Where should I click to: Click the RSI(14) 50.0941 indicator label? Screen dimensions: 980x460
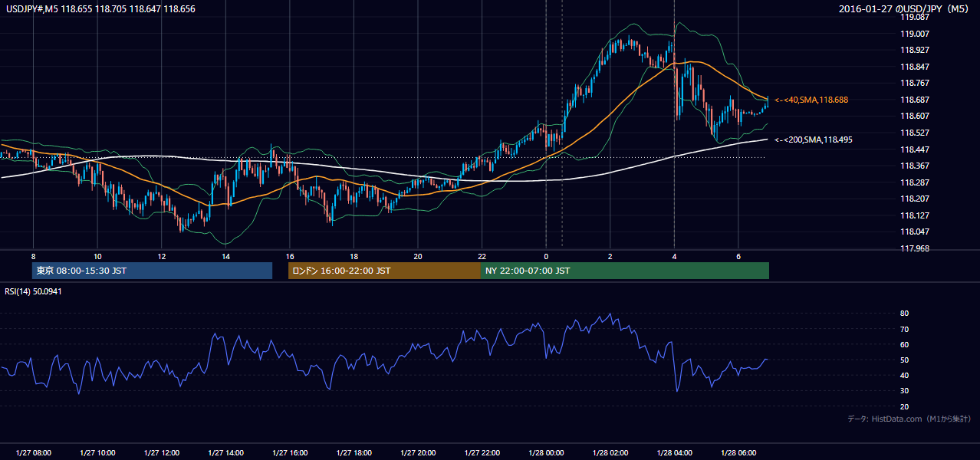[34, 292]
